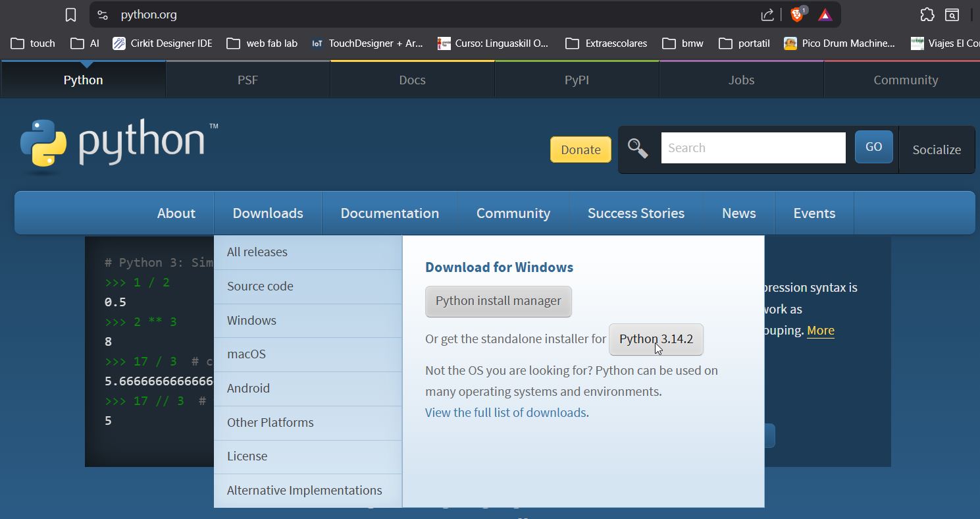The width and height of the screenshot is (980, 519).
Task: Click the GO search button
Action: (x=873, y=147)
